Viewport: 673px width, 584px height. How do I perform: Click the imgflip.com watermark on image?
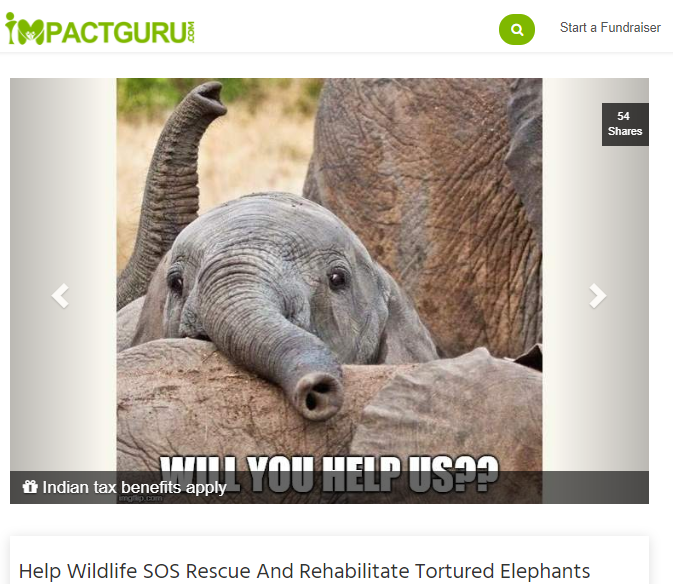[x=140, y=498]
